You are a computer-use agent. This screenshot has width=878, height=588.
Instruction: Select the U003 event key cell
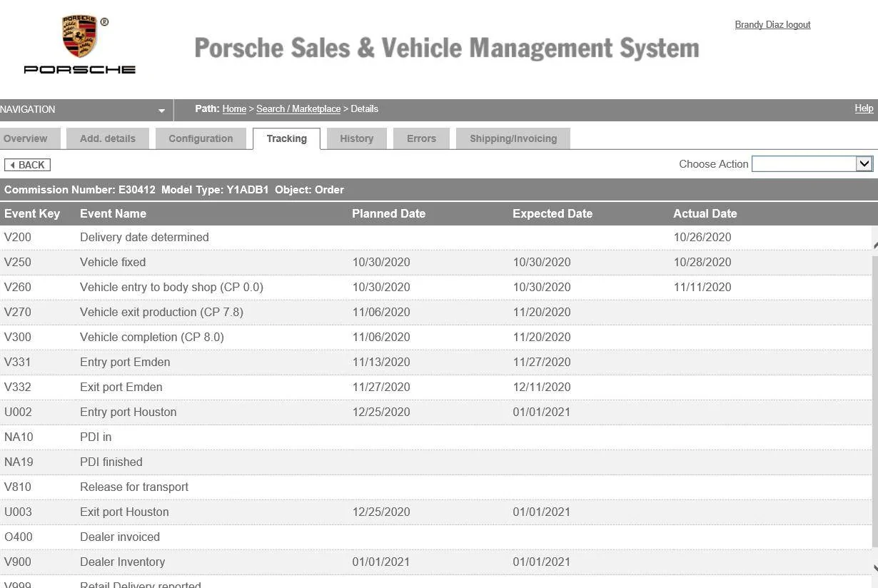(18, 512)
